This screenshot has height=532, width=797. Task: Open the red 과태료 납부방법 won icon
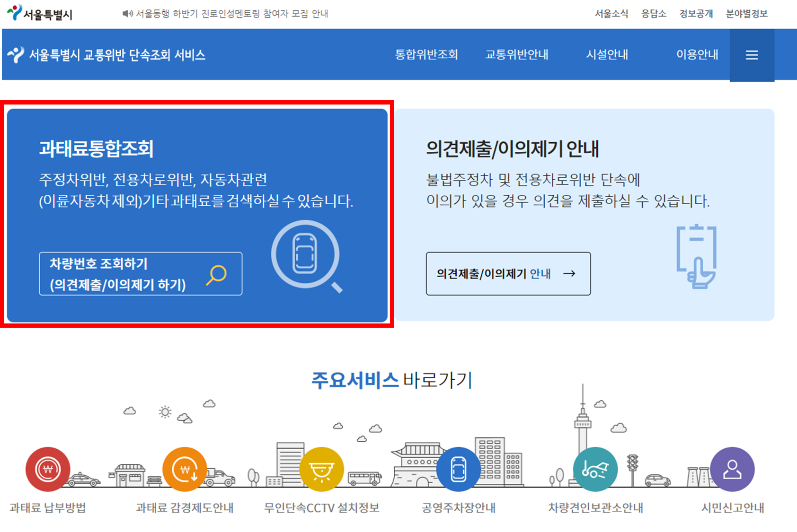click(48, 470)
